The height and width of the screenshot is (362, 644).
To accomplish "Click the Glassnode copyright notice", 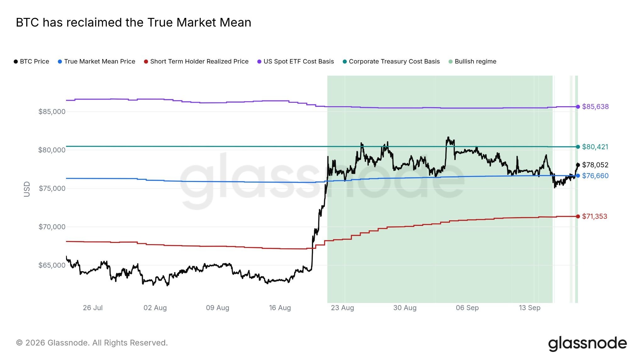I will pyautogui.click(x=92, y=343).
